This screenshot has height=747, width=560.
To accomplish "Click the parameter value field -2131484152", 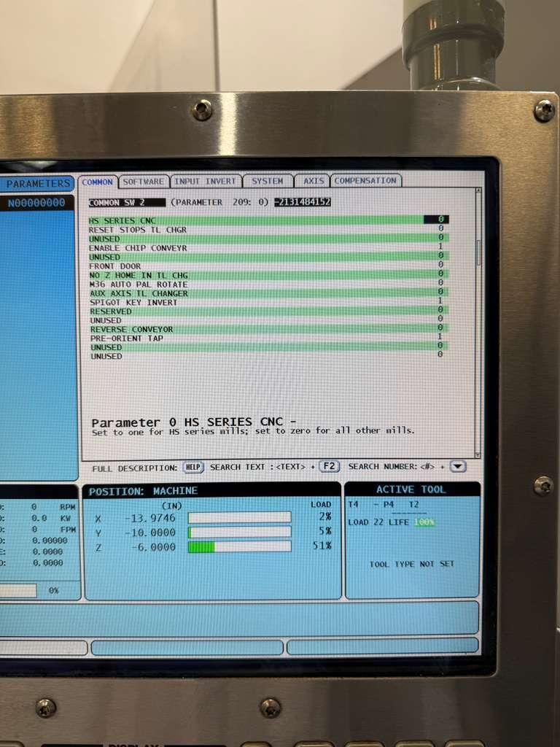I will pyautogui.click(x=303, y=202).
